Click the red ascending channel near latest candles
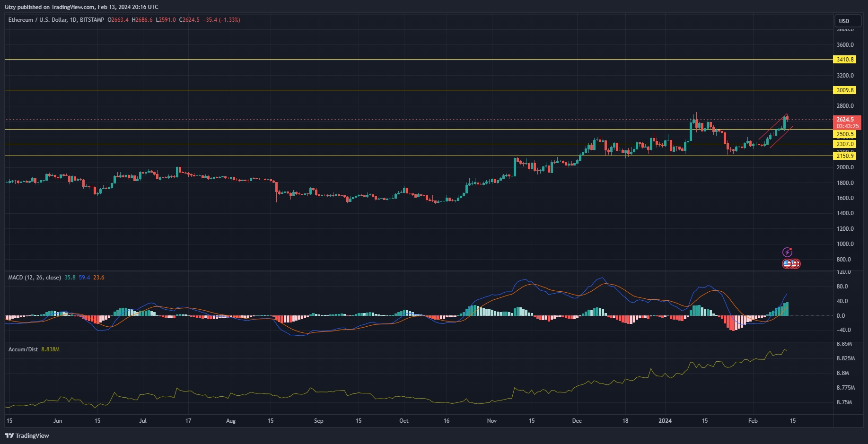The height and width of the screenshot is (444, 868). coord(776,131)
